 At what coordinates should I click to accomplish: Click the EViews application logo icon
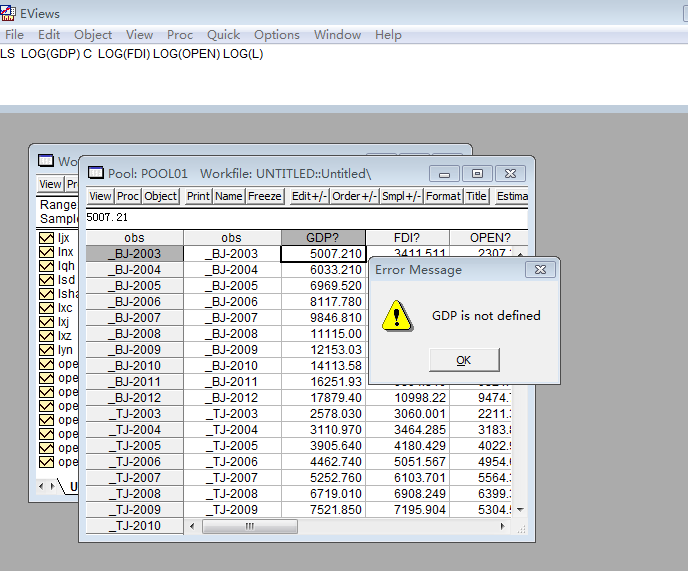click(x=9, y=12)
